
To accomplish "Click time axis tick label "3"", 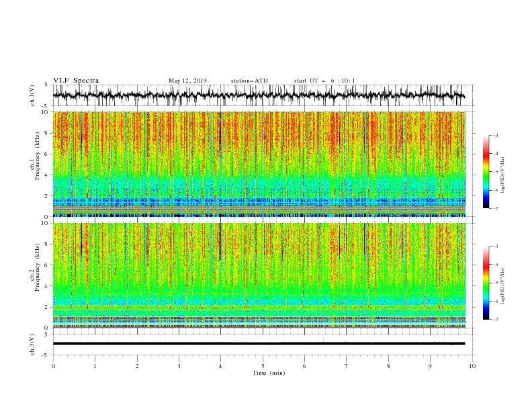I will coord(179,366).
